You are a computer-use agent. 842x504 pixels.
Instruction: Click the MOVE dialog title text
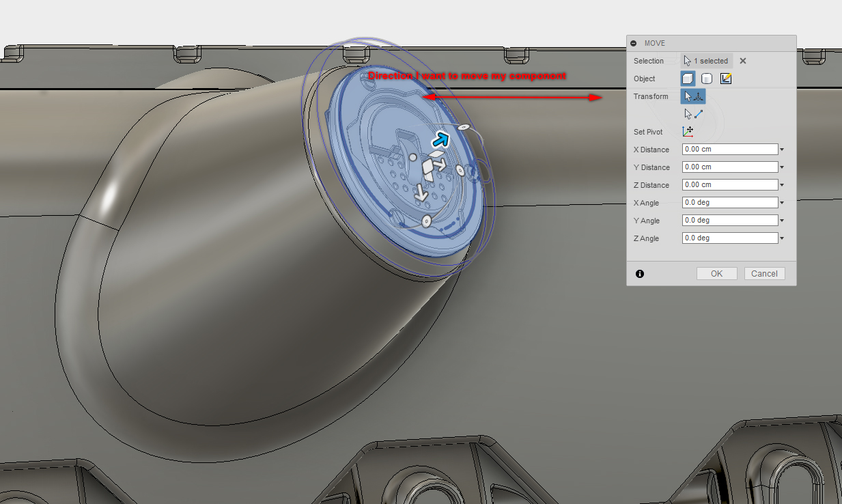pos(655,43)
